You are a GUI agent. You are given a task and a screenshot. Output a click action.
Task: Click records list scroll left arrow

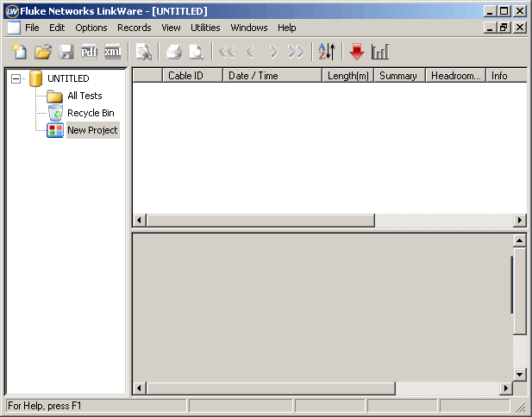139,221
